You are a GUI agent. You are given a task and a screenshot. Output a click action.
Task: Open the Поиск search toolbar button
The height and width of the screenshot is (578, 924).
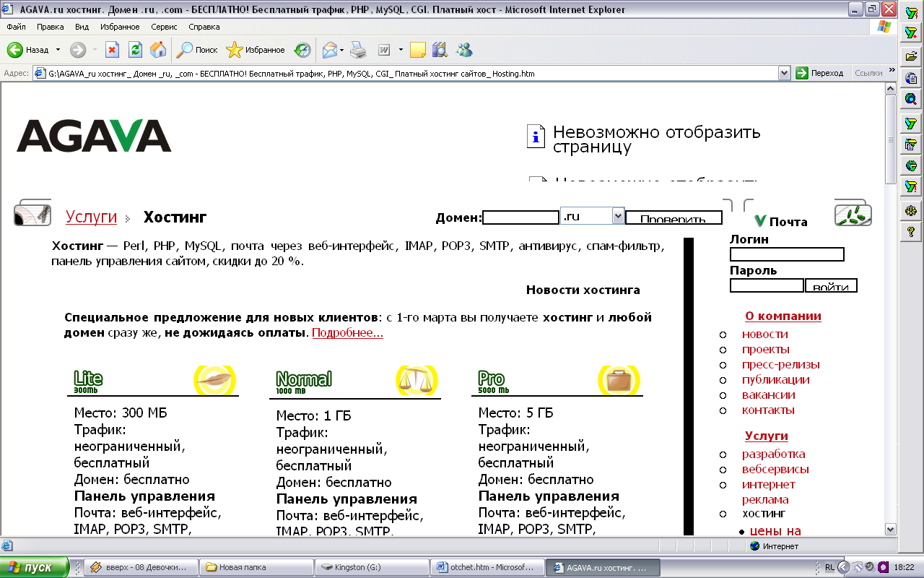pyautogui.click(x=197, y=50)
